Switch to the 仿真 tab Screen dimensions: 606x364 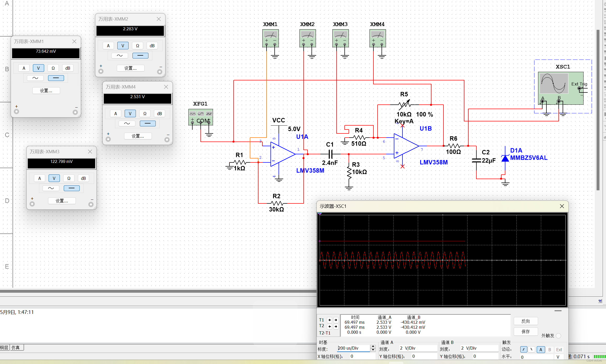pyautogui.click(x=16, y=348)
